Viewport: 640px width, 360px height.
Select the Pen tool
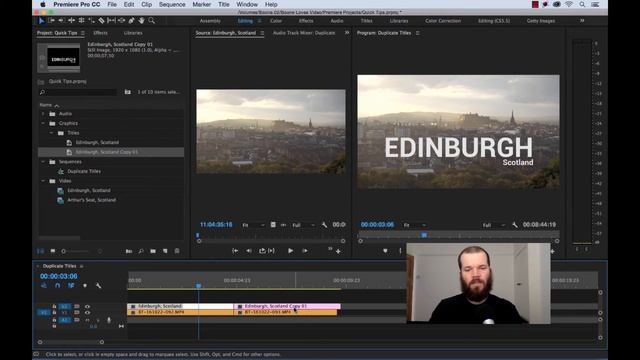pos(131,20)
